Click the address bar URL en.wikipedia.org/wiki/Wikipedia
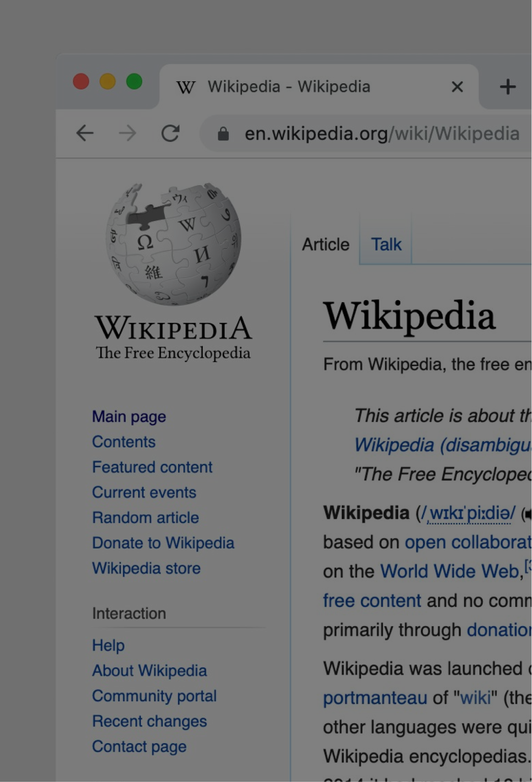 point(382,134)
